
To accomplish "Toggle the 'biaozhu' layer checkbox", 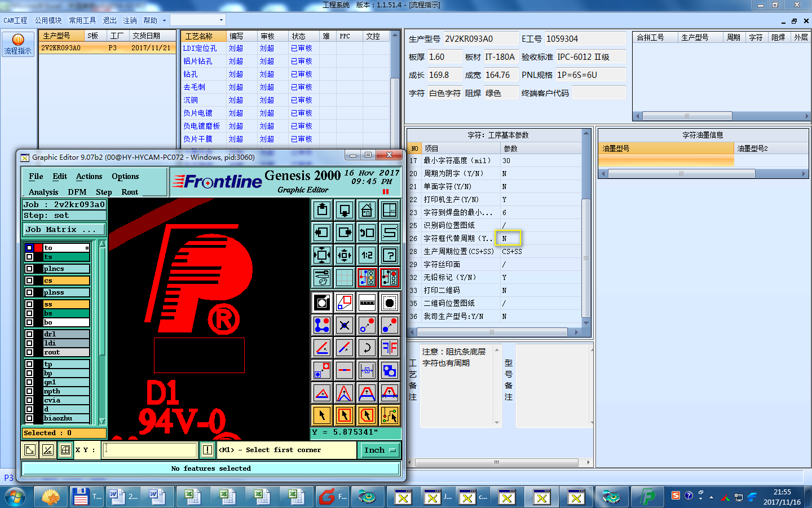I will (x=29, y=418).
